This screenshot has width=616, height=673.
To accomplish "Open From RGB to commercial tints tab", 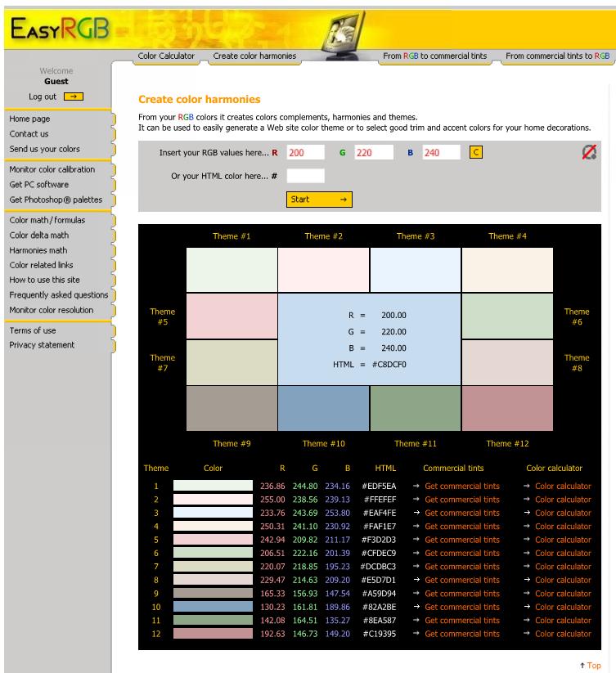I will click(x=434, y=56).
